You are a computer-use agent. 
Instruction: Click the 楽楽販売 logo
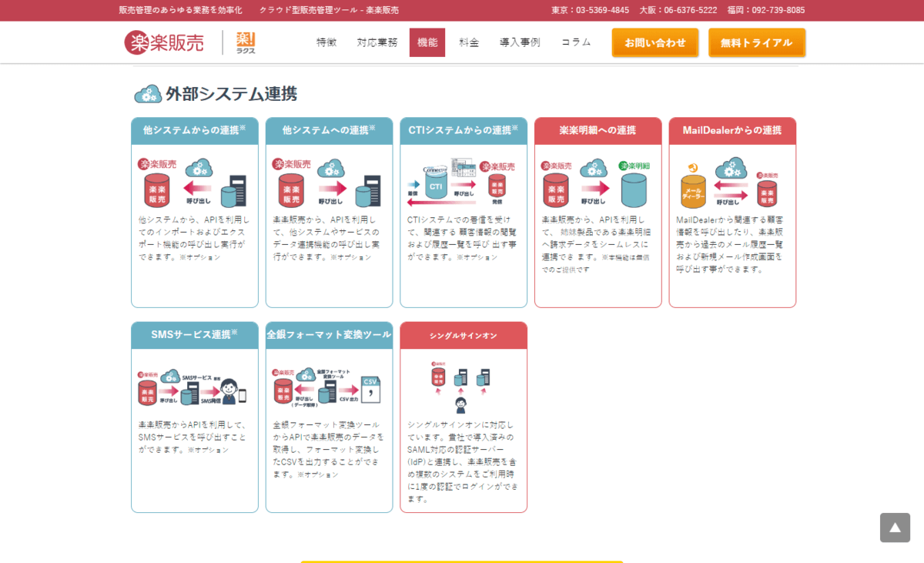point(164,42)
